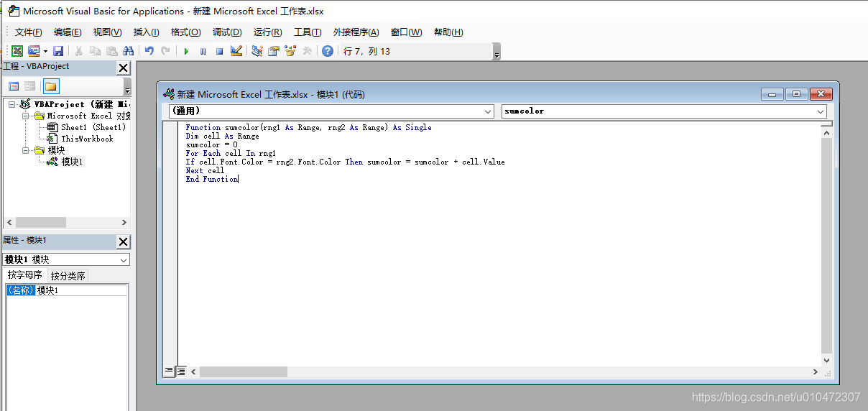Open the Toolbox icon
Screen dimensions: 868x411
pyautogui.click(x=307, y=51)
